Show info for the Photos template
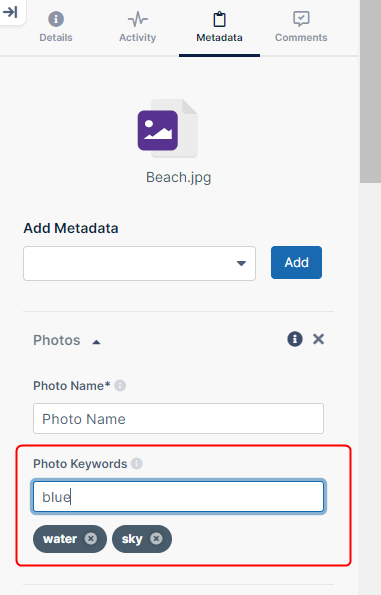This screenshot has height=595, width=381. pos(295,339)
